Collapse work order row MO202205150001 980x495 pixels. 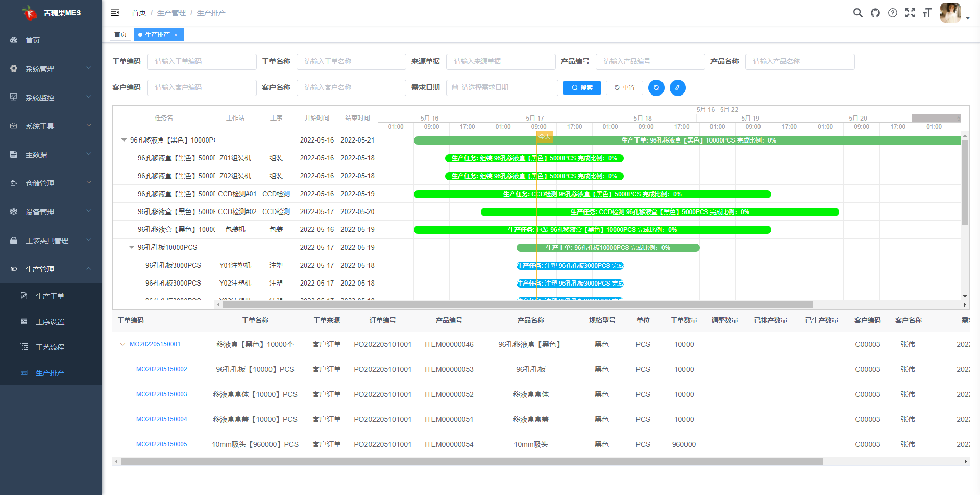click(x=122, y=344)
